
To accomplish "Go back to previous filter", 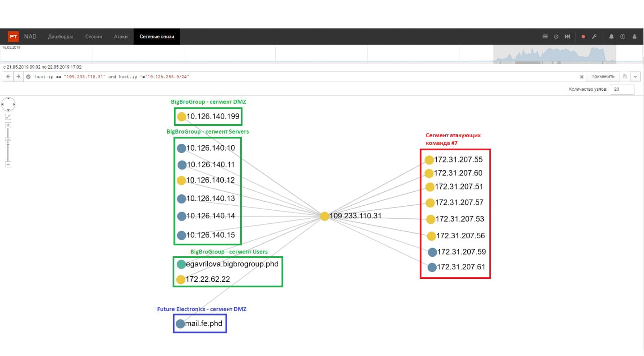I will (8, 77).
